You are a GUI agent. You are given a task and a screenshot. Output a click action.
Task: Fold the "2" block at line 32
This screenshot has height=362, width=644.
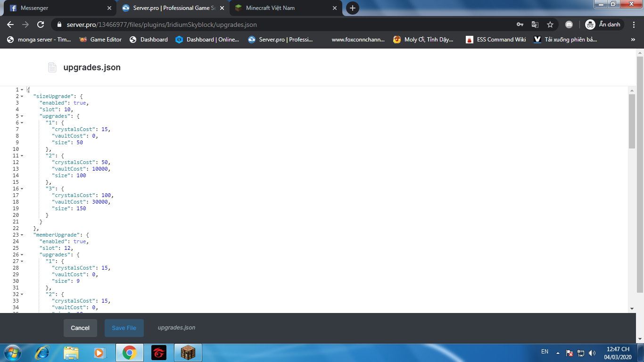[x=22, y=294]
